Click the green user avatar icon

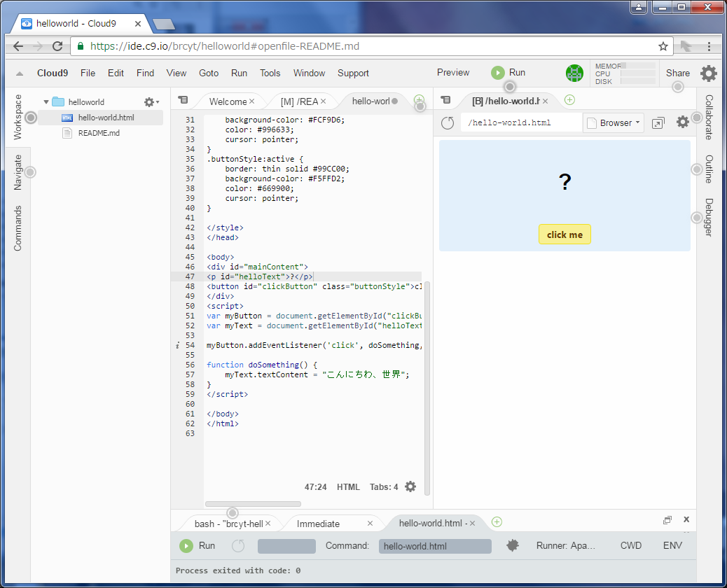574,73
